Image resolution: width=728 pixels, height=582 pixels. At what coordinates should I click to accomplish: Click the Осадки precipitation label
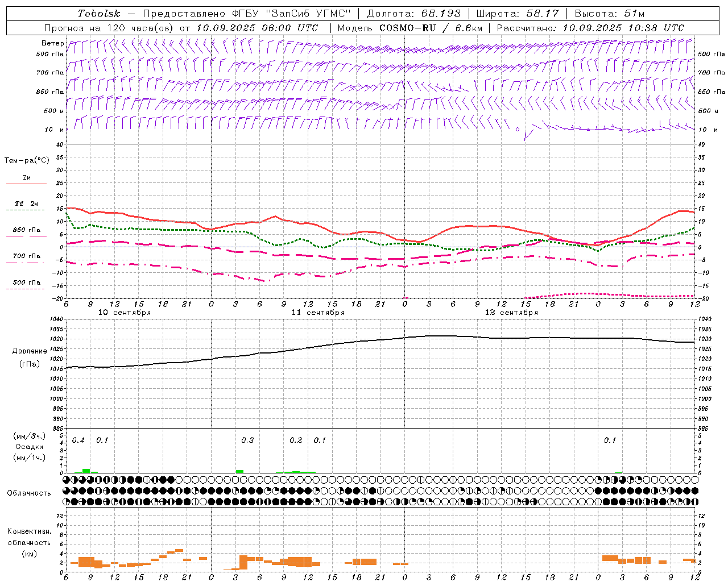pyautogui.click(x=30, y=447)
